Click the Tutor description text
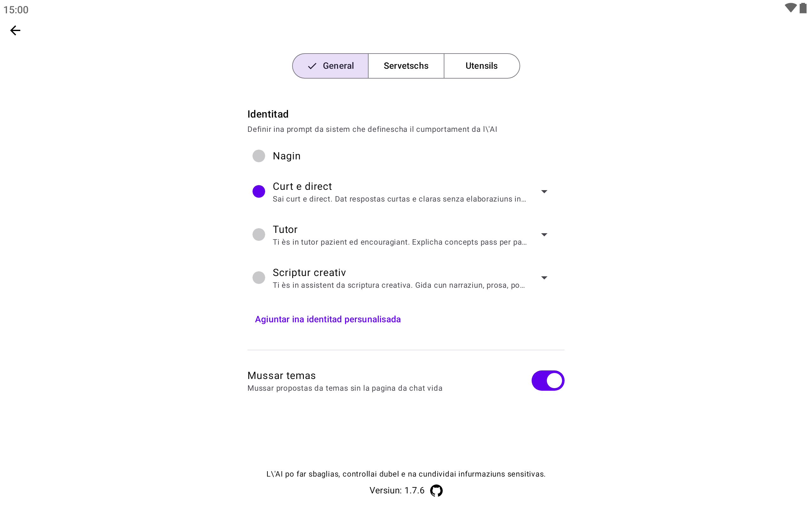 399,242
